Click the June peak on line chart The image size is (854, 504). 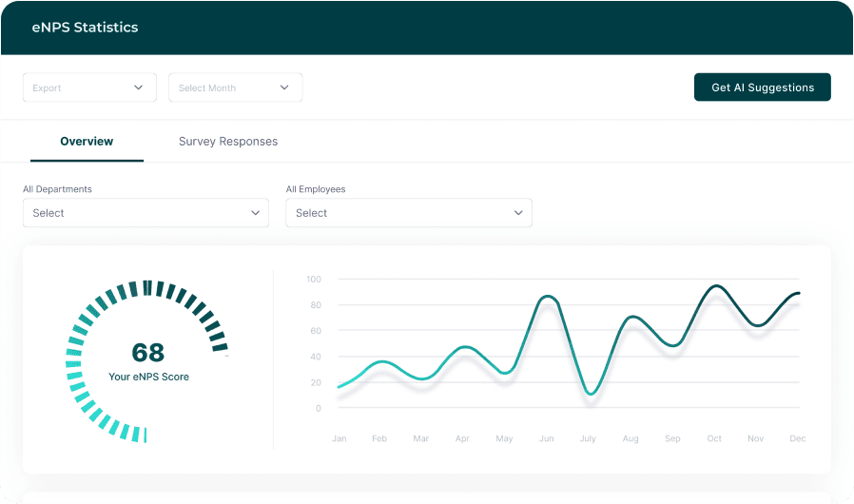(x=547, y=297)
